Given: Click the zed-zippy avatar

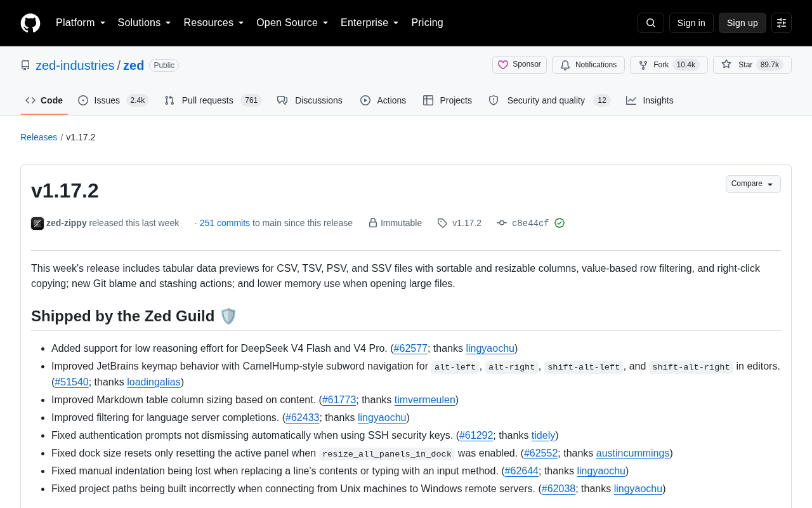Looking at the screenshot, I should [x=37, y=224].
